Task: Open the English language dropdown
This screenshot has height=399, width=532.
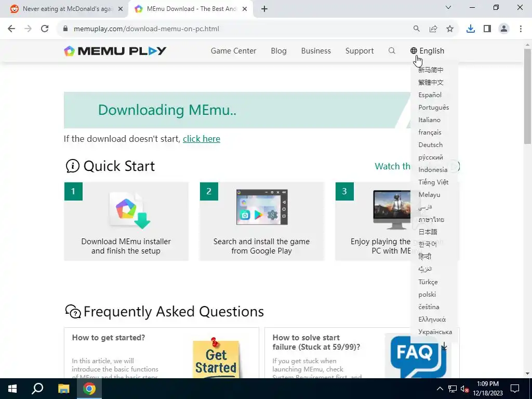Action: (427, 51)
